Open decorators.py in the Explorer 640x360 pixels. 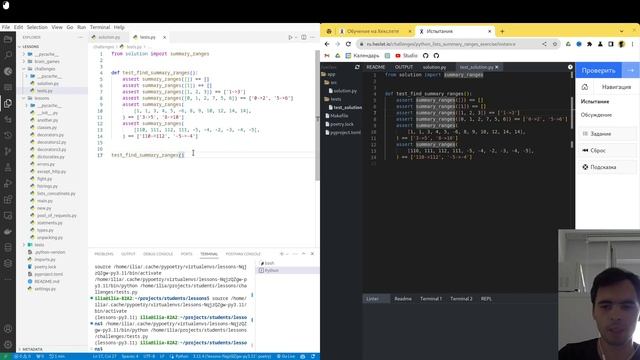click(50, 135)
